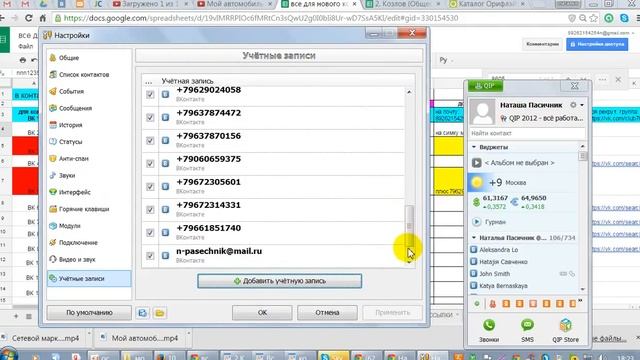640x360 pixels.
Task: Uncheck the +79637874472 account checkbox
Action: [150, 118]
